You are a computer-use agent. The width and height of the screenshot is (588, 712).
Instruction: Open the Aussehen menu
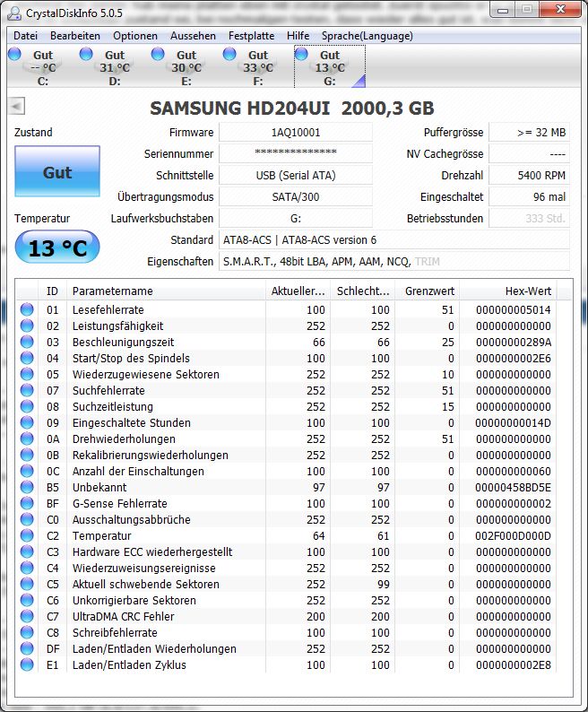point(193,36)
